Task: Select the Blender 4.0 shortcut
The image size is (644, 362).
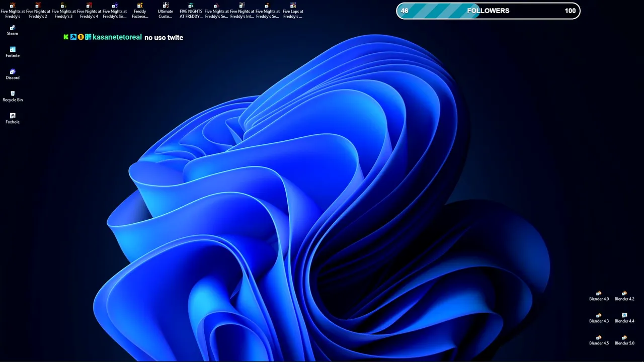Action: tap(599, 296)
